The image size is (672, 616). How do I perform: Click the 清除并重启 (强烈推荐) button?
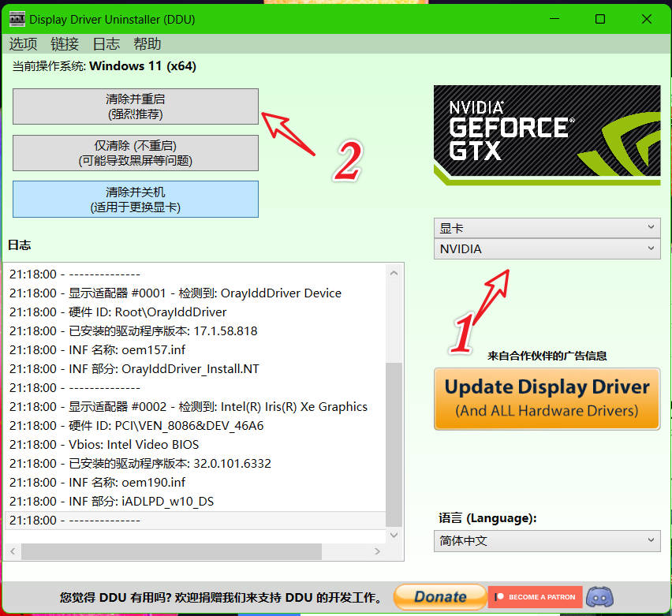136,106
